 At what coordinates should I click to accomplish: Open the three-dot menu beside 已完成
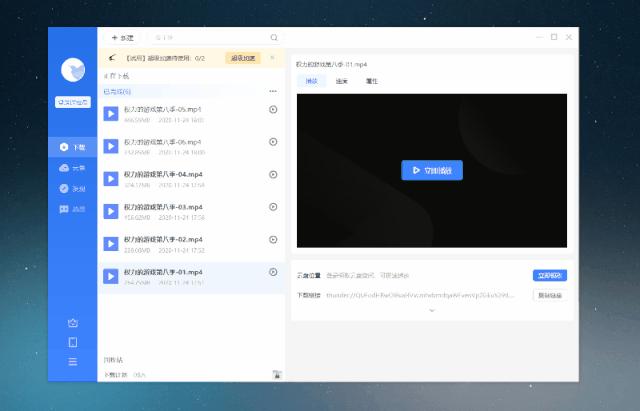point(273,91)
